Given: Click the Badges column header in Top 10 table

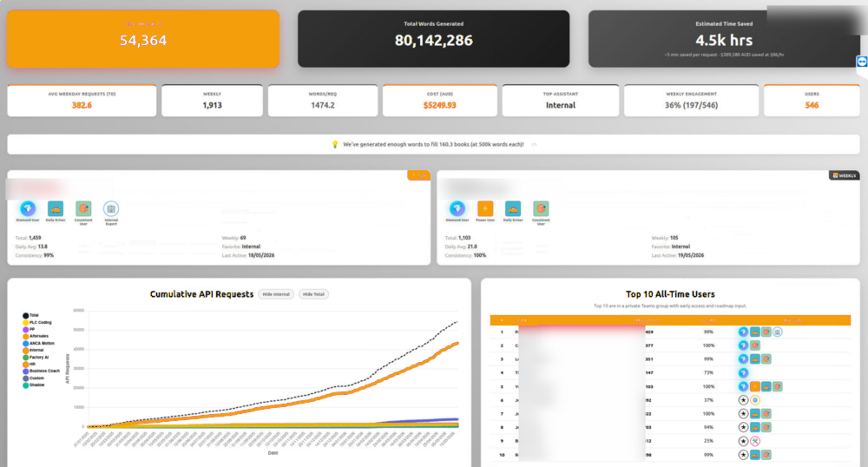Looking at the screenshot, I should [793, 320].
